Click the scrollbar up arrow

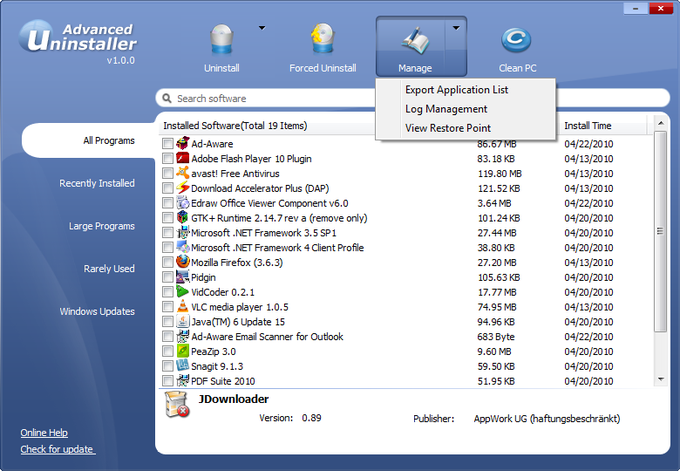point(660,124)
